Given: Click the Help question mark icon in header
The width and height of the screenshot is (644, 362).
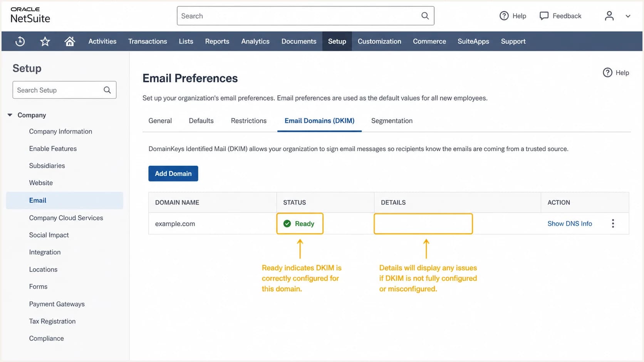Looking at the screenshot, I should [504, 16].
